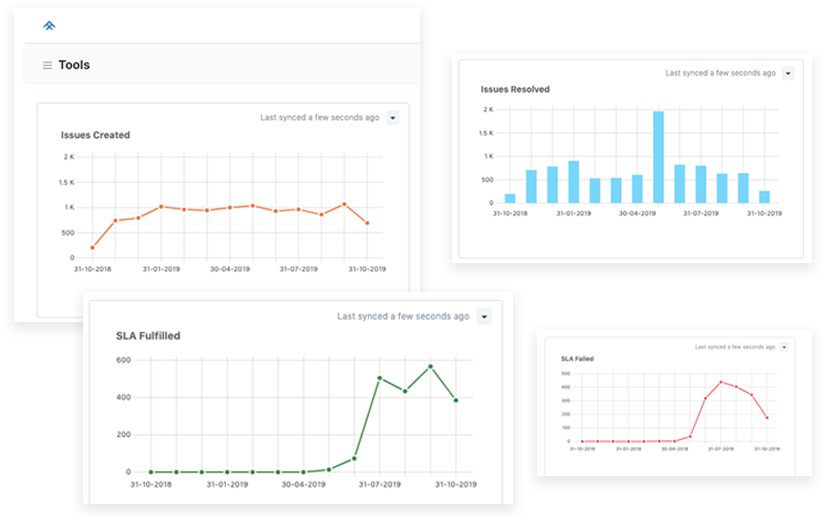Click the SLA Fulfilled chart title
The height and width of the screenshot is (516, 826).
pos(148,336)
